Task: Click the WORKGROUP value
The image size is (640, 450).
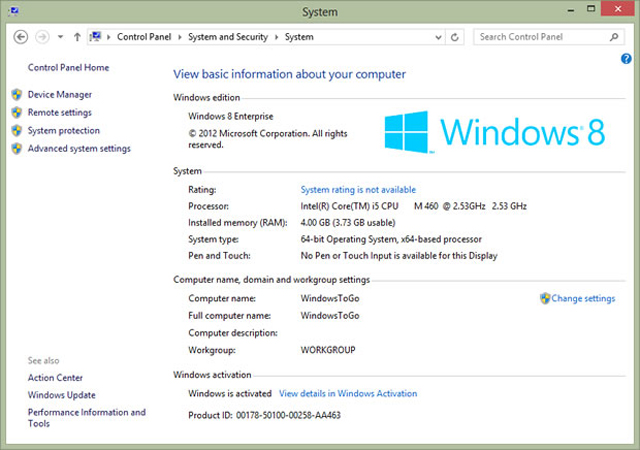Action: [328, 350]
